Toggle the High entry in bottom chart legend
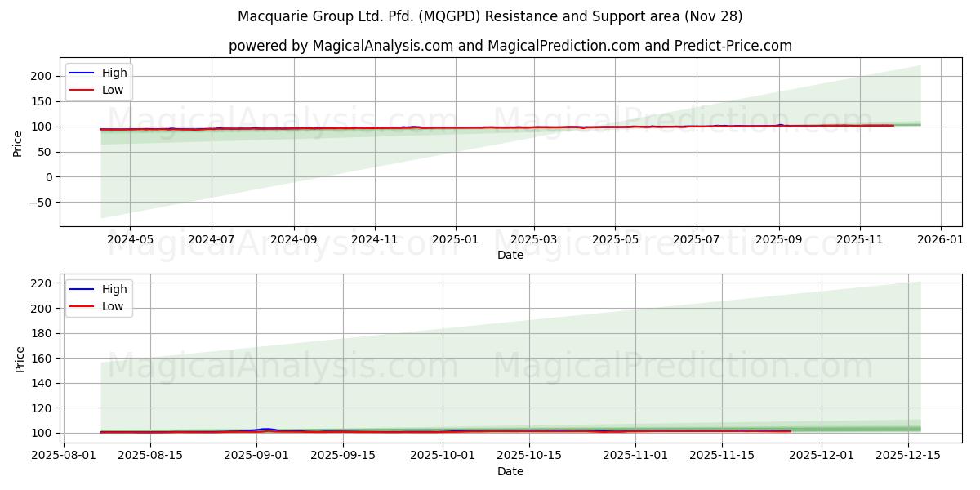Image resolution: width=980 pixels, height=490 pixels. [114, 289]
